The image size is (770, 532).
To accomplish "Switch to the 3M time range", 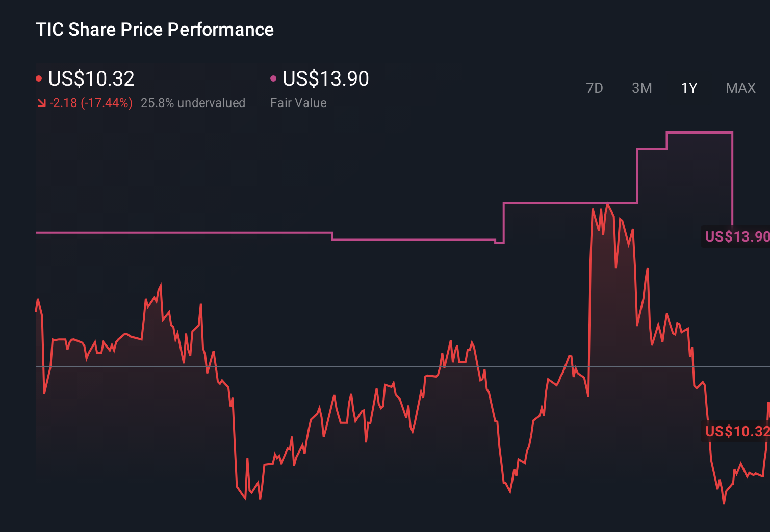I will 641,88.
